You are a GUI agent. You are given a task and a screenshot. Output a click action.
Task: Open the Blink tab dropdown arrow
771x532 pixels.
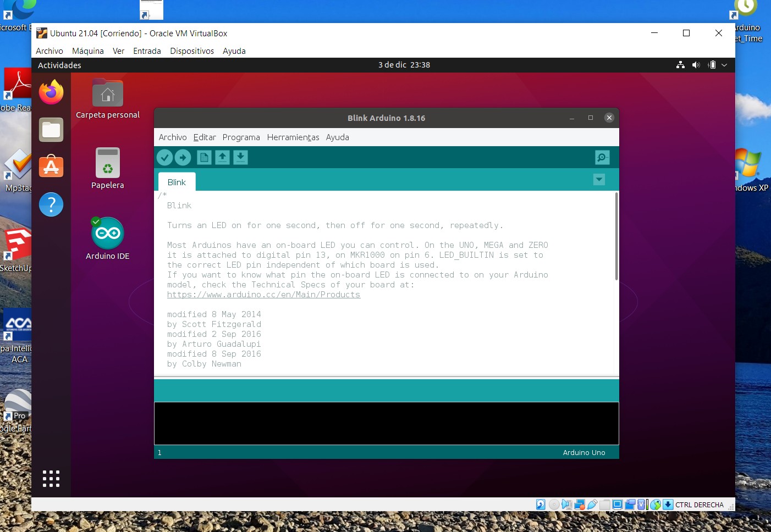[x=599, y=179]
